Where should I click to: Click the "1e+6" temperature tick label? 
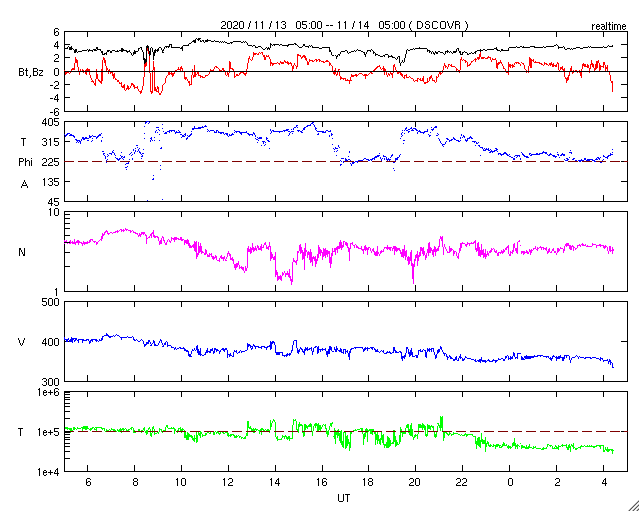click(48, 392)
